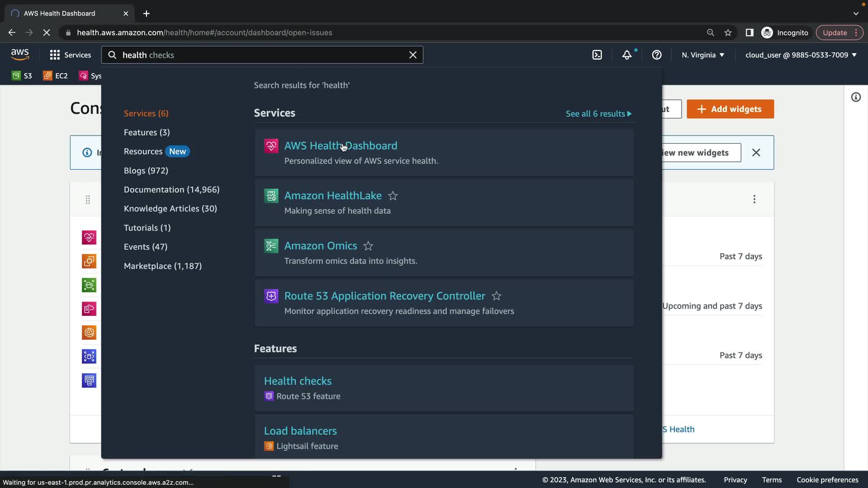868x488 pixels.
Task: Star the Amazon Omics service
Action: coord(368,246)
